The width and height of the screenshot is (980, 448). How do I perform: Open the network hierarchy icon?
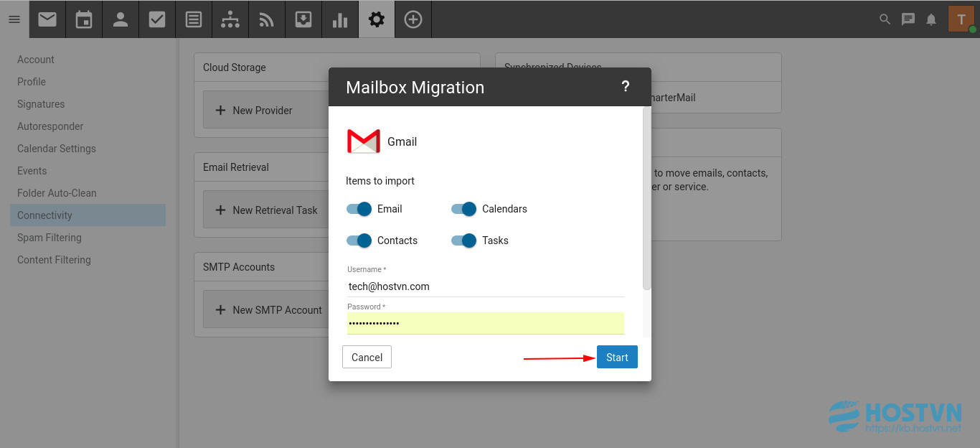(x=230, y=19)
